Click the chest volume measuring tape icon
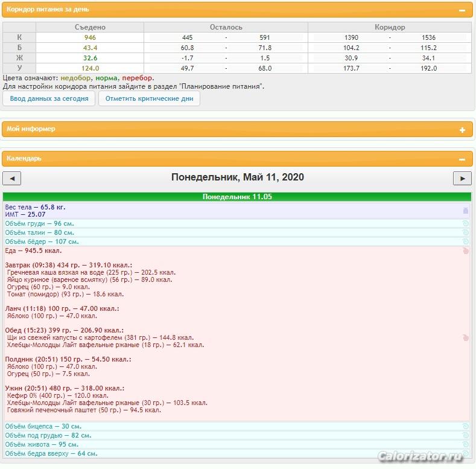 pyautogui.click(x=465, y=223)
